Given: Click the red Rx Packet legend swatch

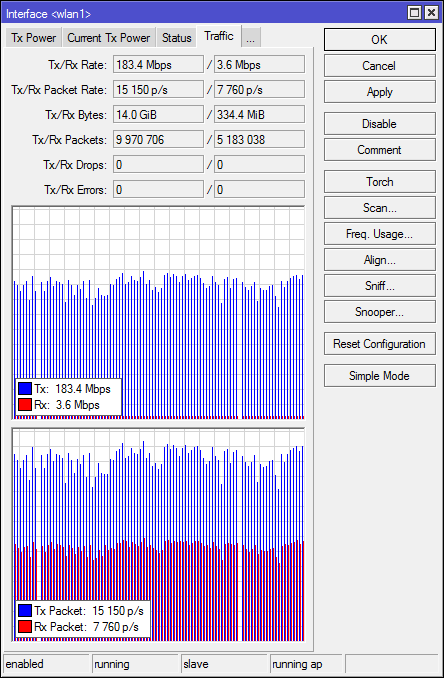Looking at the screenshot, I should point(25,627).
